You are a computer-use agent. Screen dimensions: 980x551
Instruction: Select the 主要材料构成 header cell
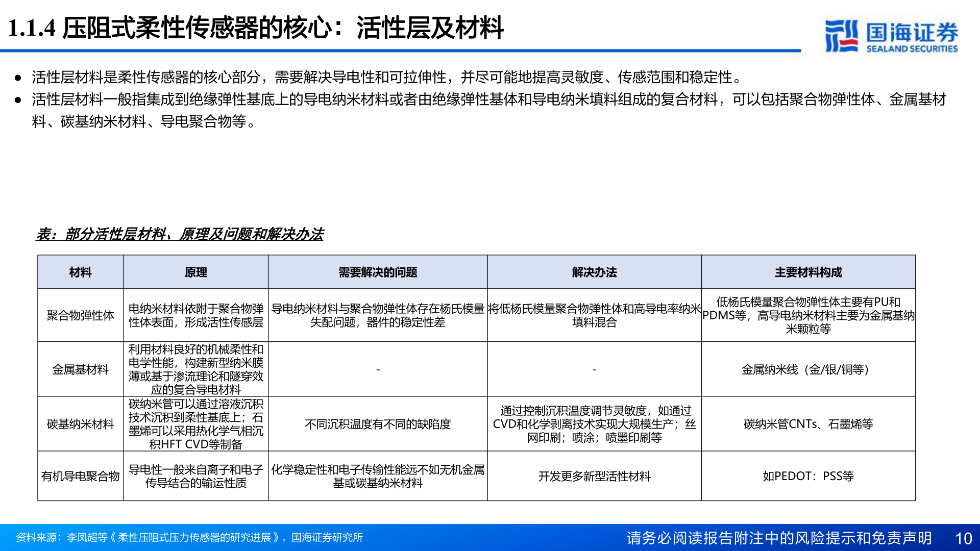click(x=808, y=272)
